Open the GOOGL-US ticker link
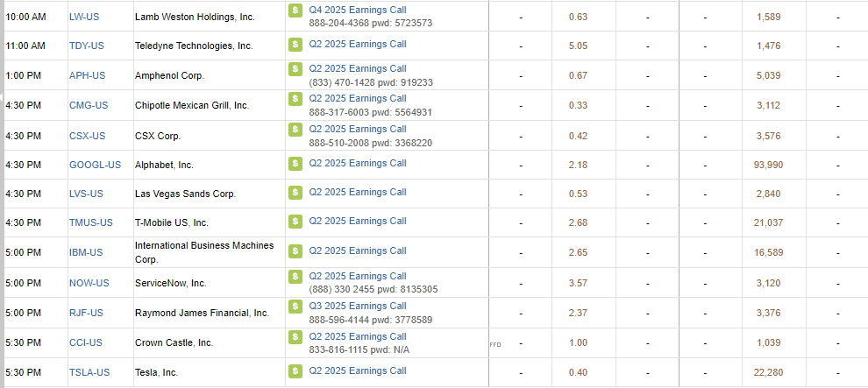868x388 pixels. pyautogui.click(x=95, y=165)
